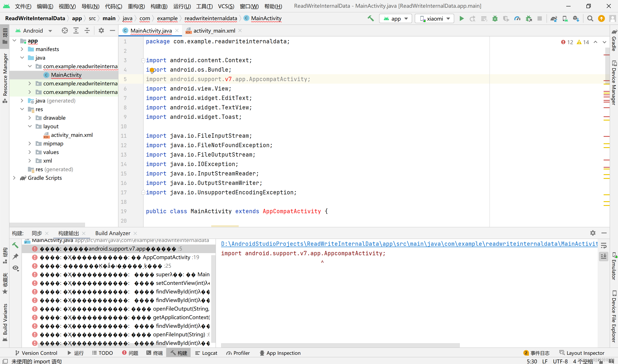Open project panel settings gear icon
The width and height of the screenshot is (618, 364).
click(101, 31)
